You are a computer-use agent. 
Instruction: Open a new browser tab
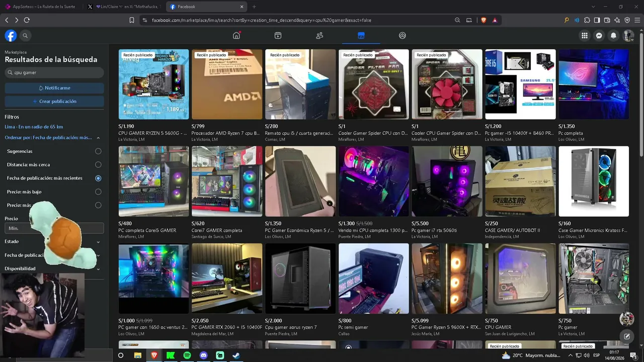point(254,7)
